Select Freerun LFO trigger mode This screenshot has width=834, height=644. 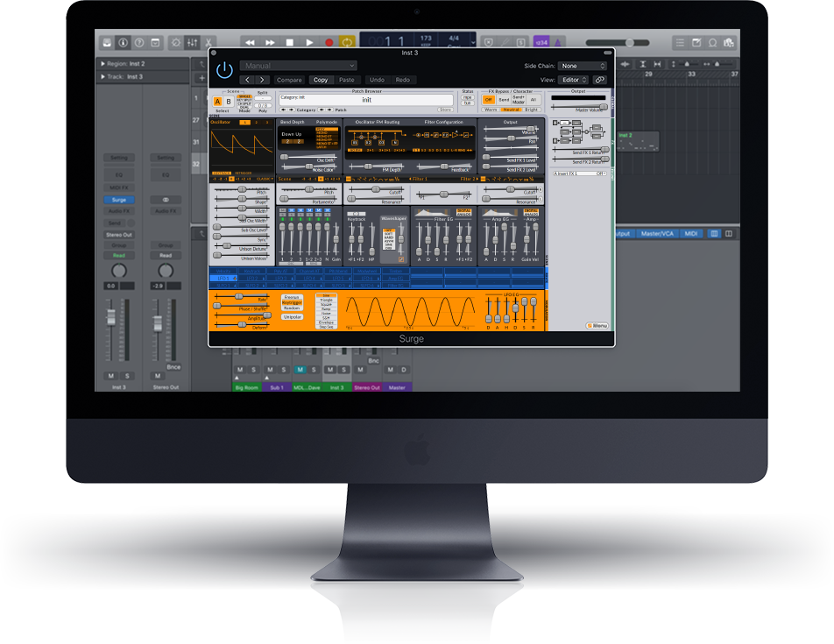click(292, 297)
